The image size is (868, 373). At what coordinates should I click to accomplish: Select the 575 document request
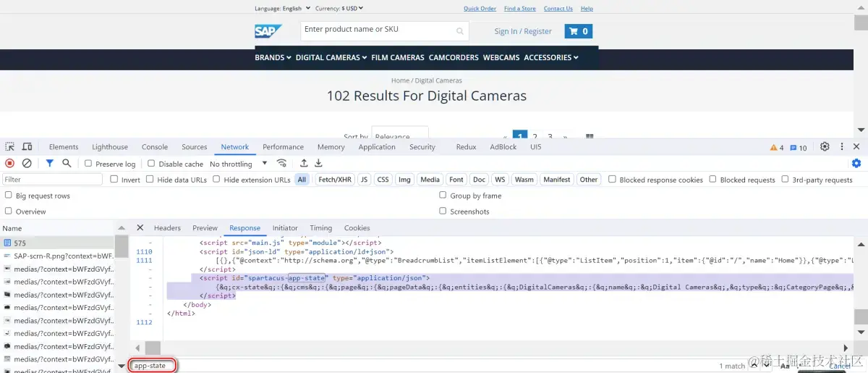58,243
